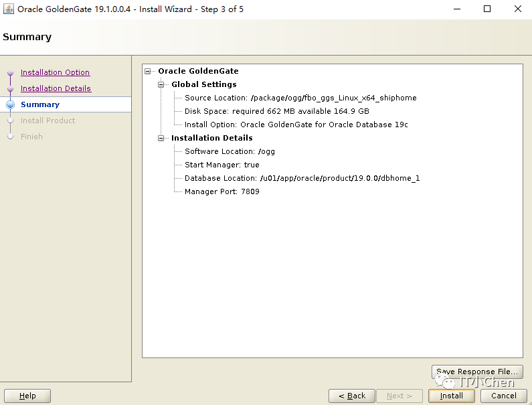Click the Install button

click(x=451, y=396)
